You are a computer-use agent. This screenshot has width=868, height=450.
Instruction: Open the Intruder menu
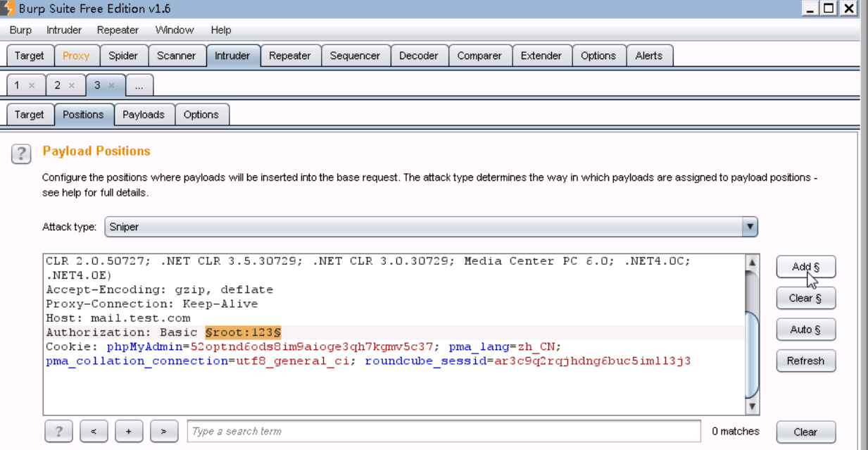[x=64, y=30]
